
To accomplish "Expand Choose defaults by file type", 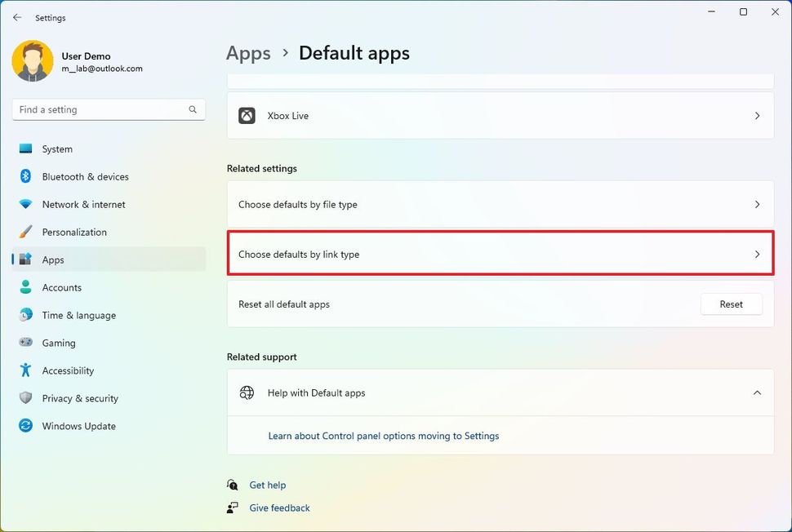I will 500,205.
